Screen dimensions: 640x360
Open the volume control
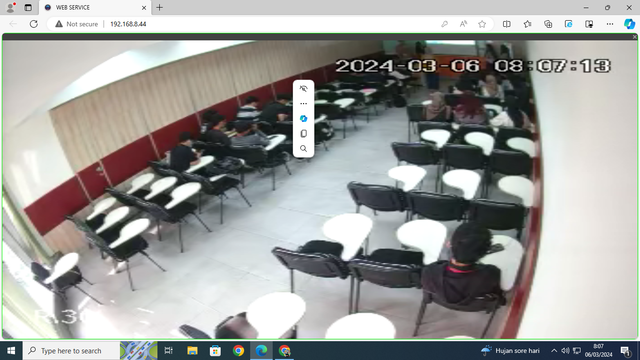(x=565, y=351)
